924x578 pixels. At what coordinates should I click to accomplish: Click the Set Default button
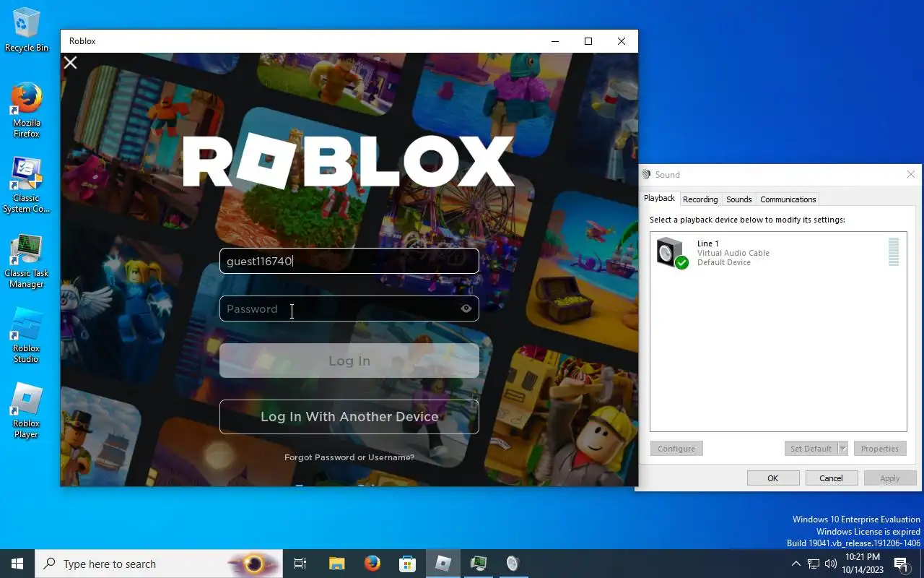click(811, 449)
